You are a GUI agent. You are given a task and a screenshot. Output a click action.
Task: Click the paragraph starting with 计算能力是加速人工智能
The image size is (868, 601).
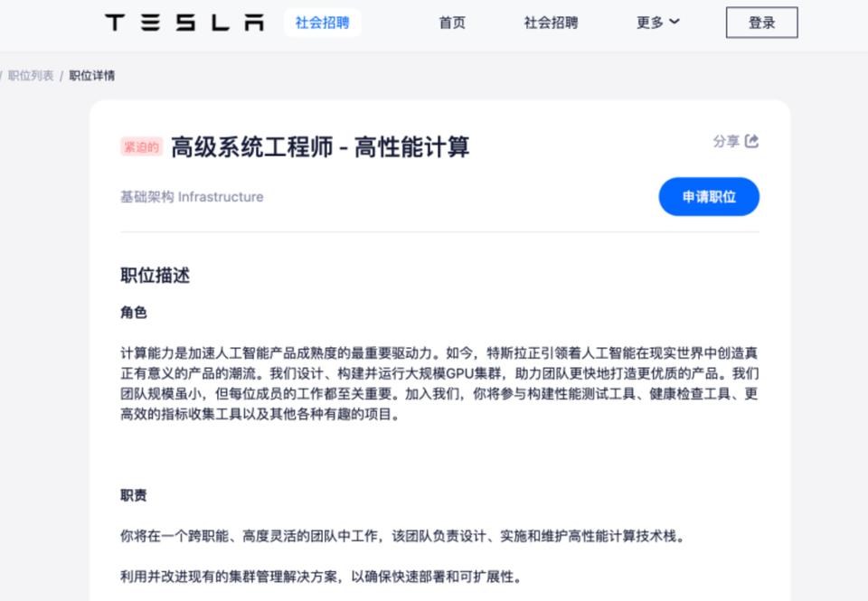click(439, 383)
